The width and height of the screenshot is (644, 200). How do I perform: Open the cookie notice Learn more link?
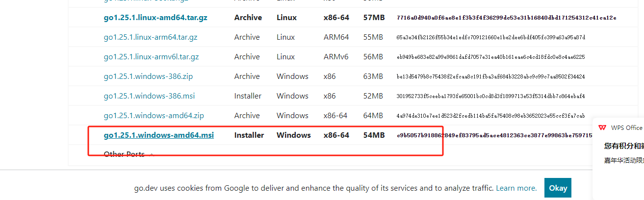point(516,188)
